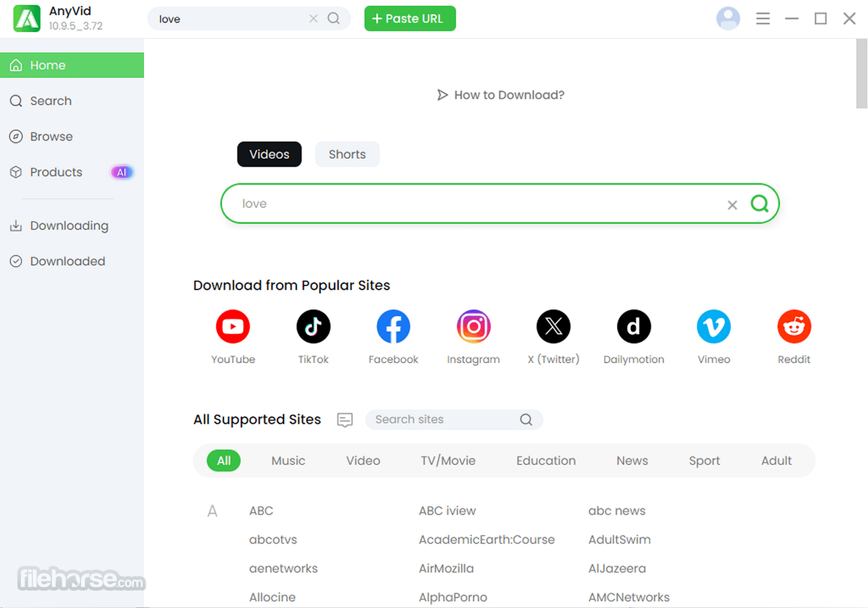Click the top bar search magnifier icon
The image size is (868, 608).
pyautogui.click(x=334, y=19)
